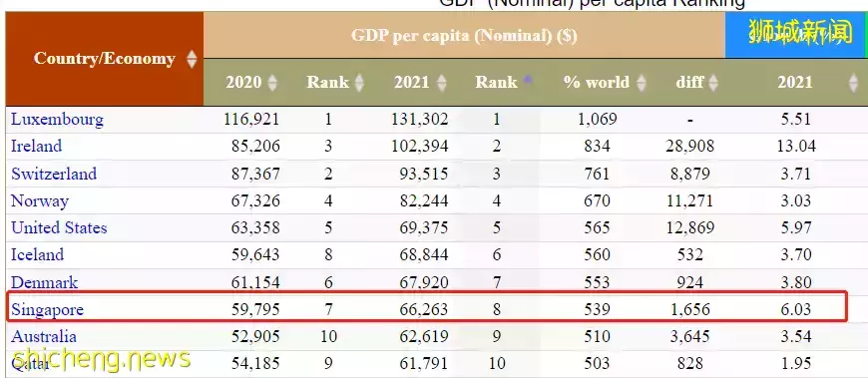Image resolution: width=868 pixels, height=378 pixels.
Task: Sort the 2020 Rank column arrows
Action: [x=359, y=83]
